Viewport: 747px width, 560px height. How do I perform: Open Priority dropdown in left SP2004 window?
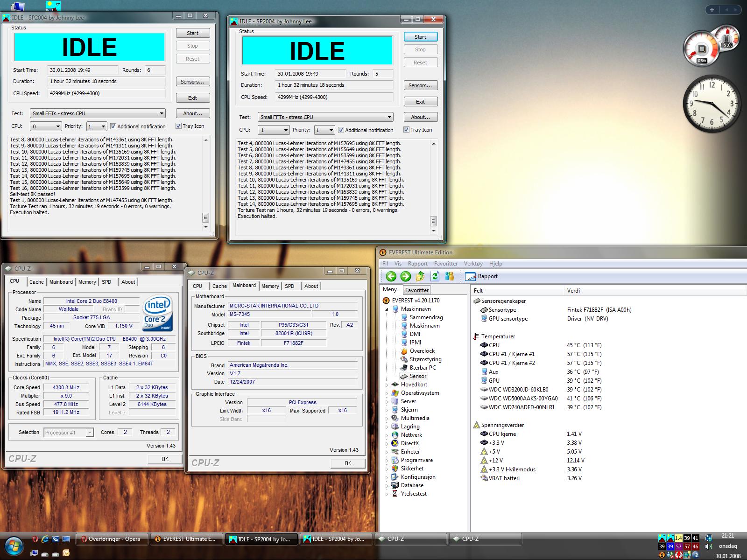pyautogui.click(x=97, y=126)
